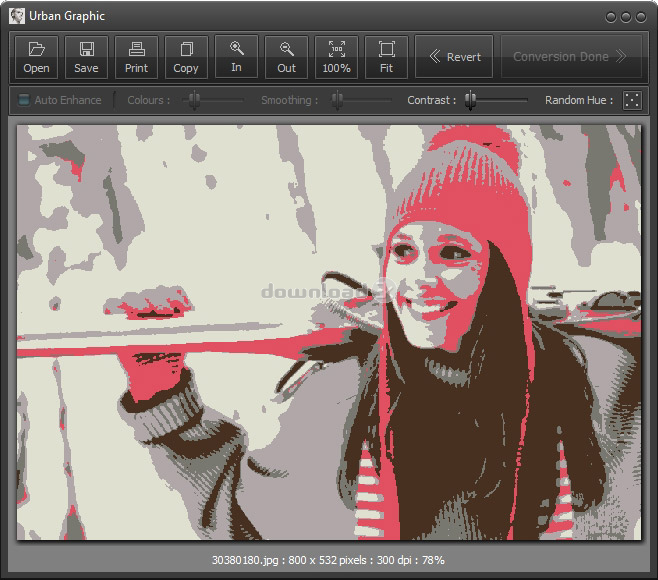Copy image to clipboard
The width and height of the screenshot is (658, 580).
click(186, 57)
